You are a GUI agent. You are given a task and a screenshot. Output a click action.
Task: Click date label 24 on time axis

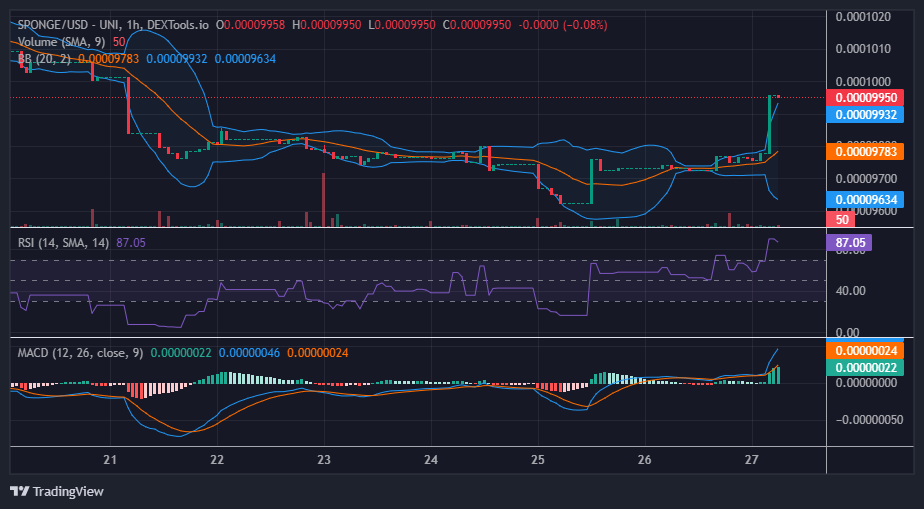pyautogui.click(x=431, y=460)
